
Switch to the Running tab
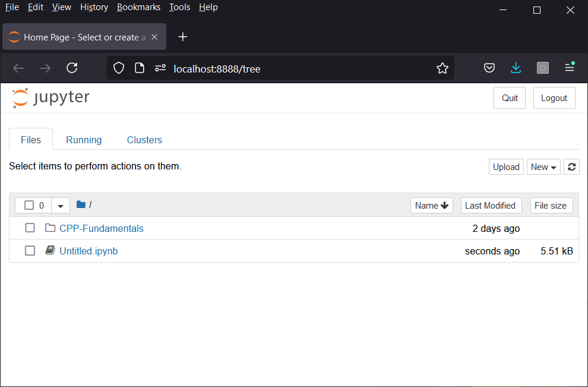[84, 140]
